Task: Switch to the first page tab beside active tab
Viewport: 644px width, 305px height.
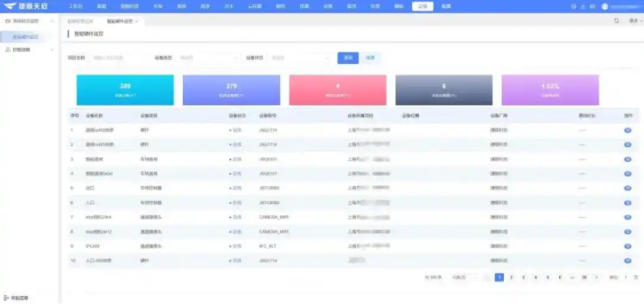Action: (x=81, y=21)
